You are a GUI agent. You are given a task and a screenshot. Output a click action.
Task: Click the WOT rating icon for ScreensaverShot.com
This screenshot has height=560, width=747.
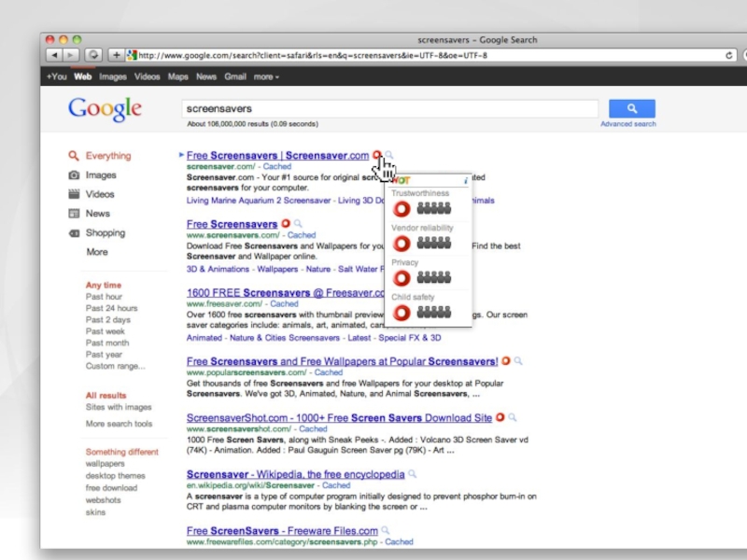(500, 417)
